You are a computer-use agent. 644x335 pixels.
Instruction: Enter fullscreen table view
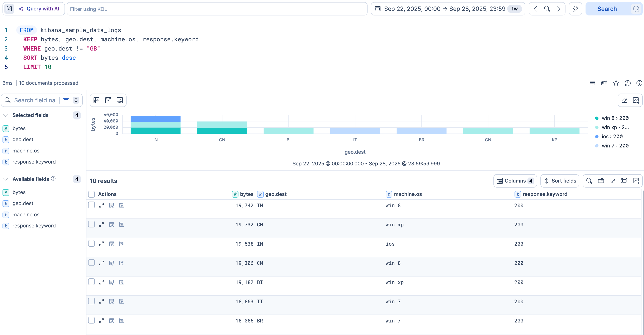click(624, 181)
